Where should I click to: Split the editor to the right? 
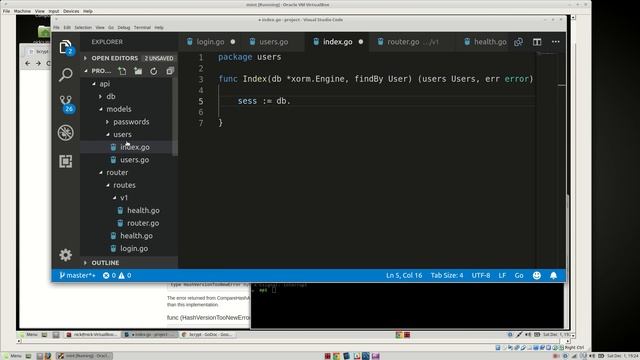[x=537, y=42]
